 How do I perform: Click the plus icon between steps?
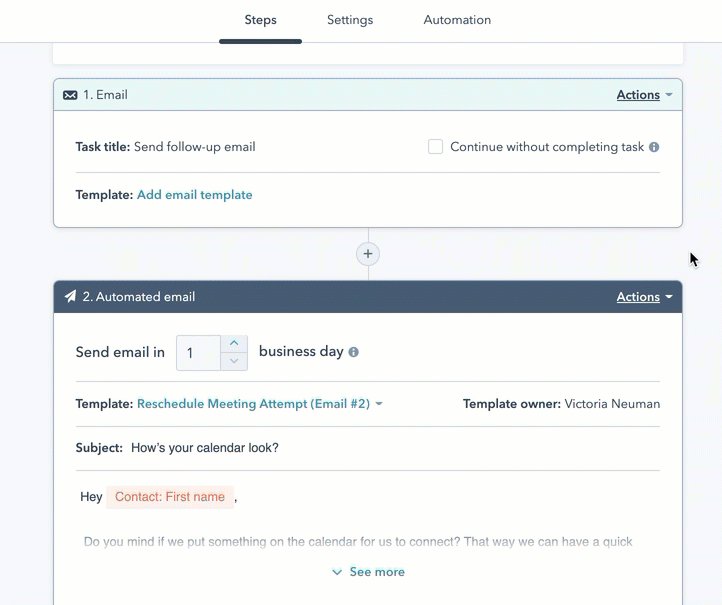tap(368, 254)
